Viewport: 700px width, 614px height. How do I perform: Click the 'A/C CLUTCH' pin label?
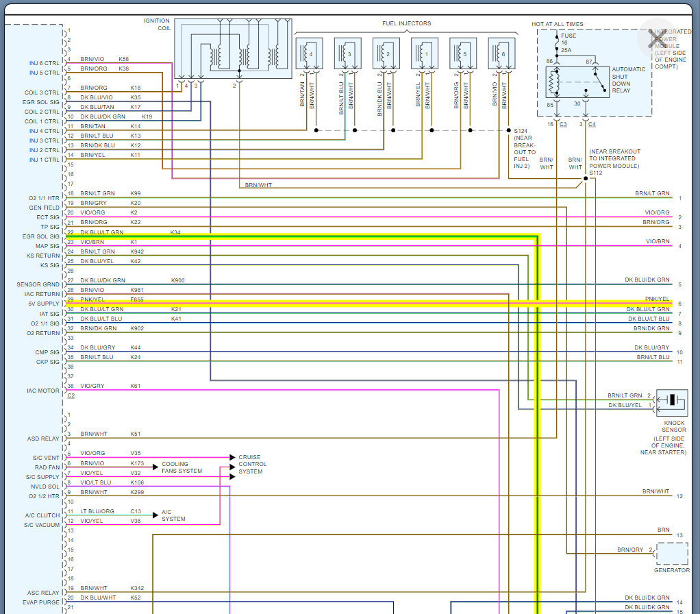pos(42,515)
